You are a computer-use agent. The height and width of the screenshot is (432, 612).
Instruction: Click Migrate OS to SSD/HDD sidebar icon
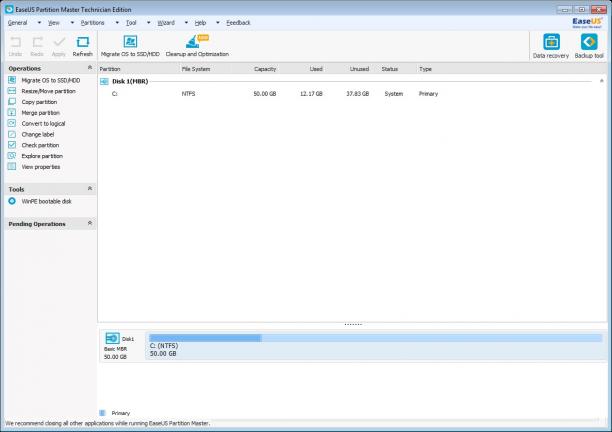12,80
